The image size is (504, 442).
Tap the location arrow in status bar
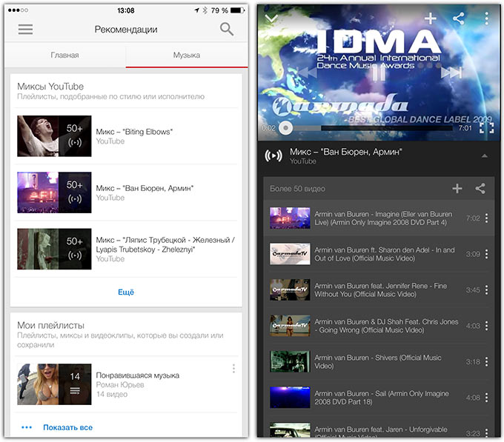click(196, 10)
